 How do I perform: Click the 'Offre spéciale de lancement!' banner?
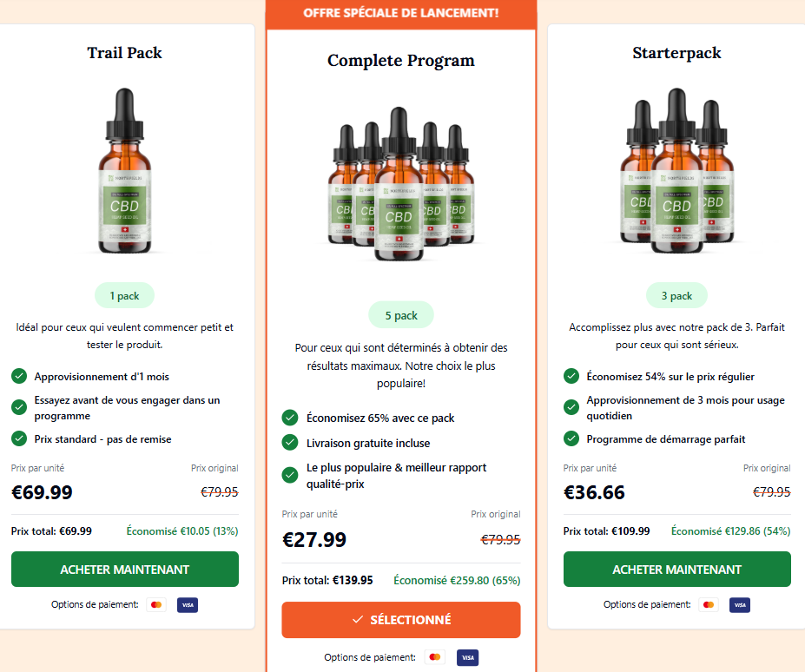click(x=401, y=14)
